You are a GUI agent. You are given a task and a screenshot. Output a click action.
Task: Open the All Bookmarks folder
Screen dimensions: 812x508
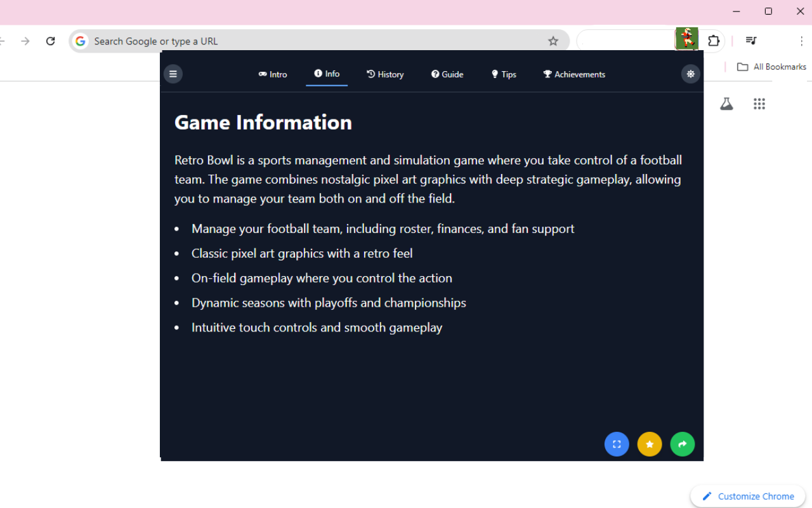pos(771,67)
